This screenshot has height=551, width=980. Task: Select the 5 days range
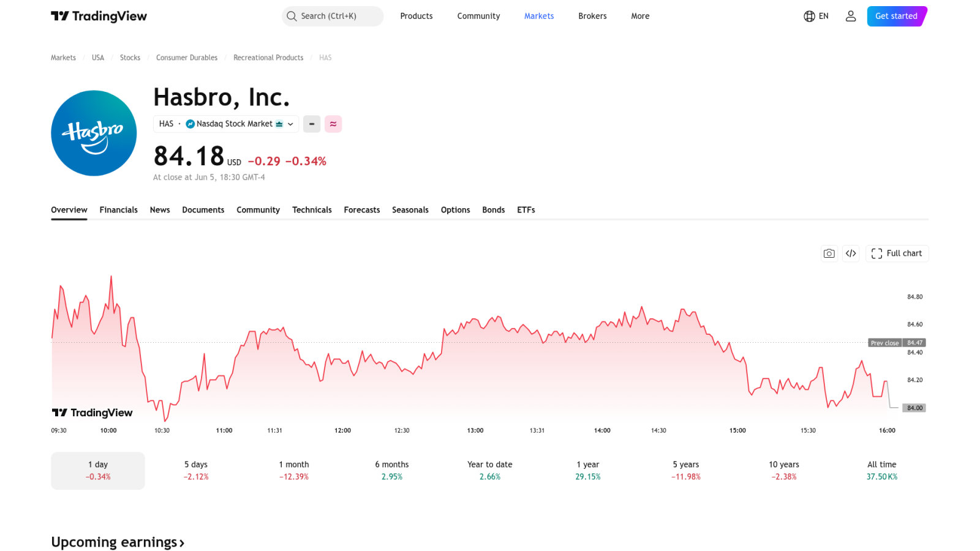196,471
